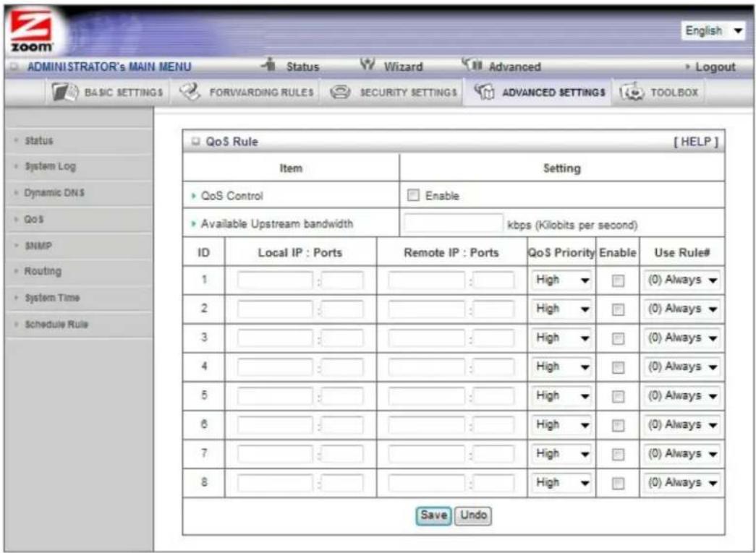Open the English language dropdown

[713, 31]
